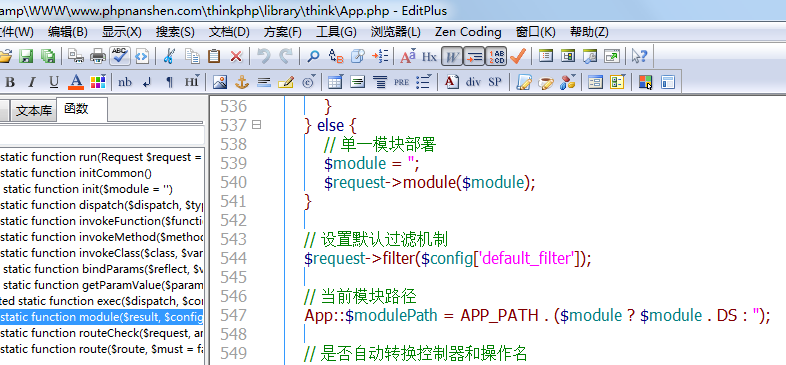
Task: Click the Replace A-to-B icon
Action: click(x=335, y=56)
